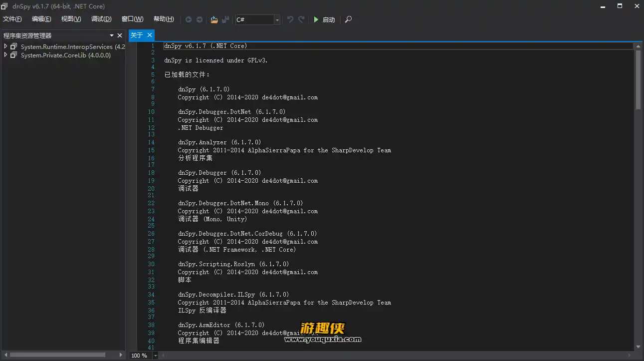
Task: Click the System.Private.CoreLib assembly icon
Action: (14, 55)
